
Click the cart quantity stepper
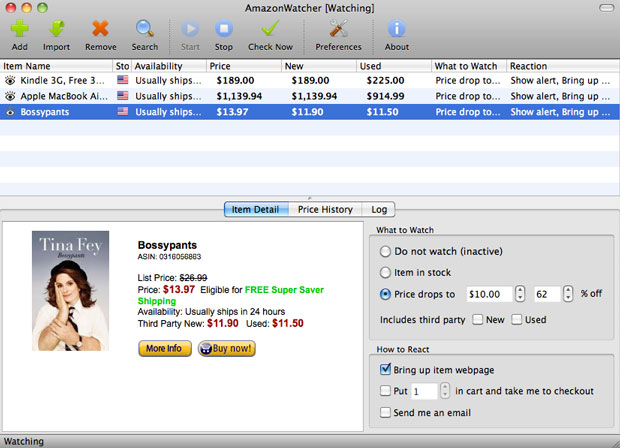[445, 391]
